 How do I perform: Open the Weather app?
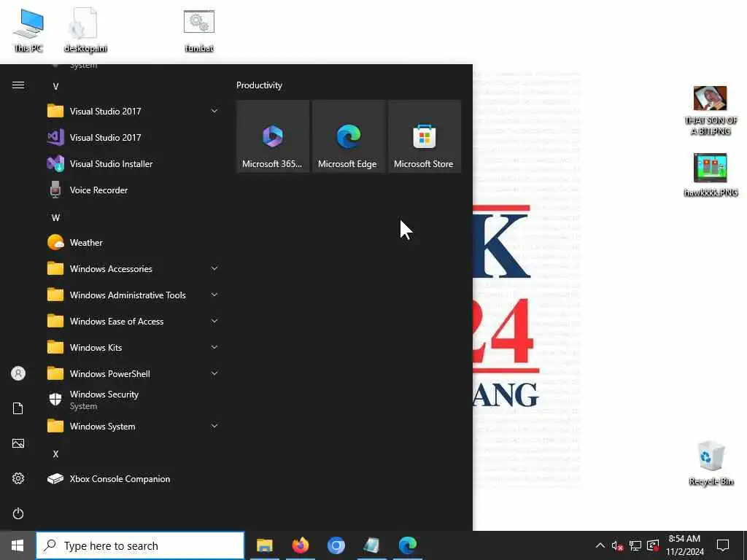(133, 242)
